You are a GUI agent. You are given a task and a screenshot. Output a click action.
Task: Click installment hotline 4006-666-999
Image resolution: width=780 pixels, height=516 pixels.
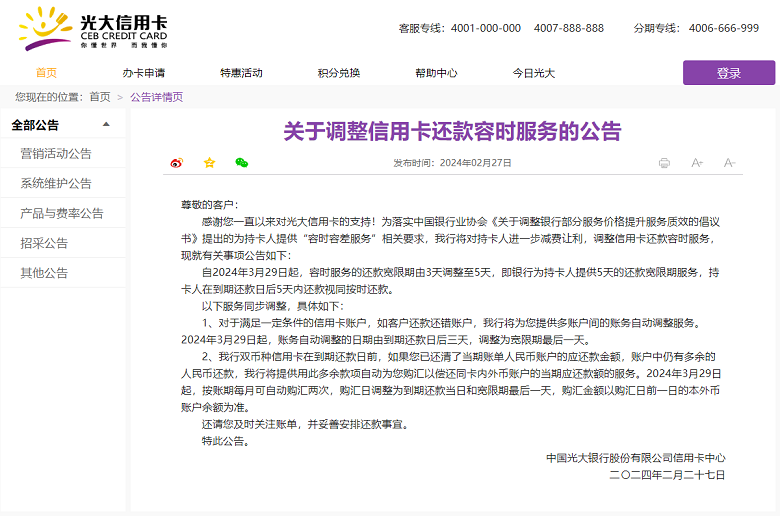[724, 28]
